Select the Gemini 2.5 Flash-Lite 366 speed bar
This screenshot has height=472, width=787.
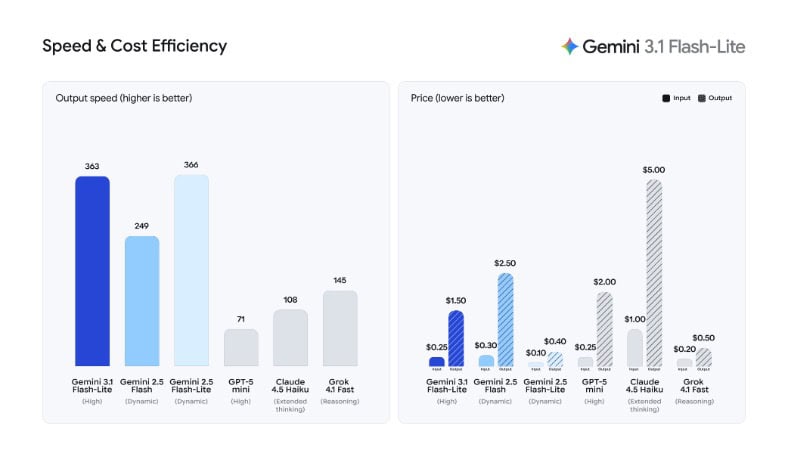(191, 270)
